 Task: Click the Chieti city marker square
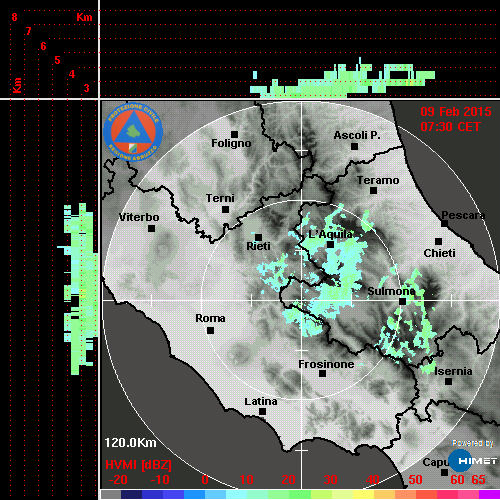point(438,241)
